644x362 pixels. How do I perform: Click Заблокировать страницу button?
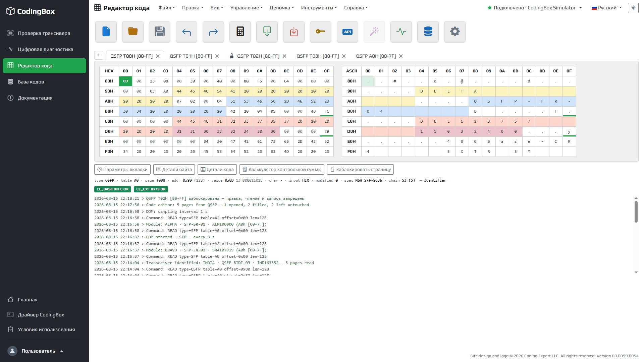click(x=360, y=169)
